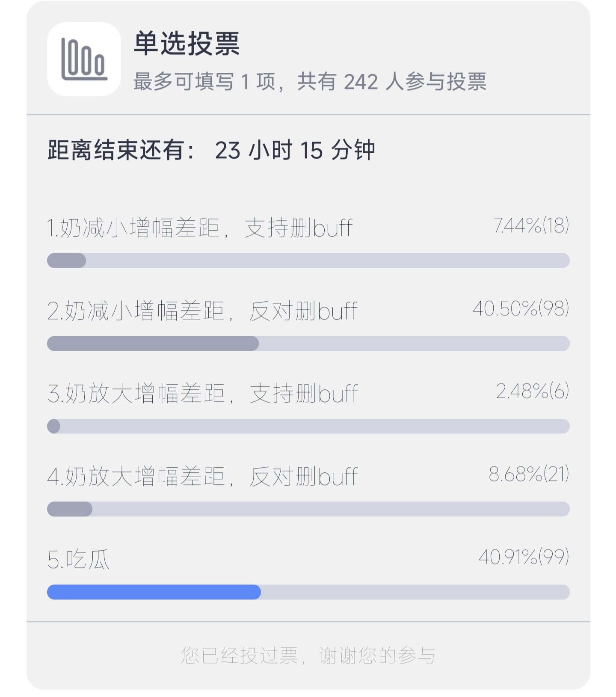Click the 2.48%(6) result percentage

(x=533, y=391)
